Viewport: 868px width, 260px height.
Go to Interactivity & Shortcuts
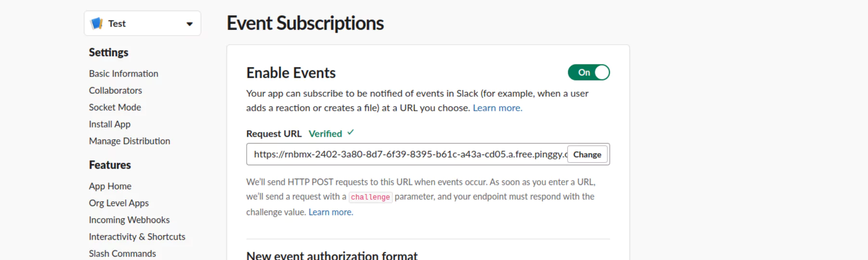pos(137,237)
